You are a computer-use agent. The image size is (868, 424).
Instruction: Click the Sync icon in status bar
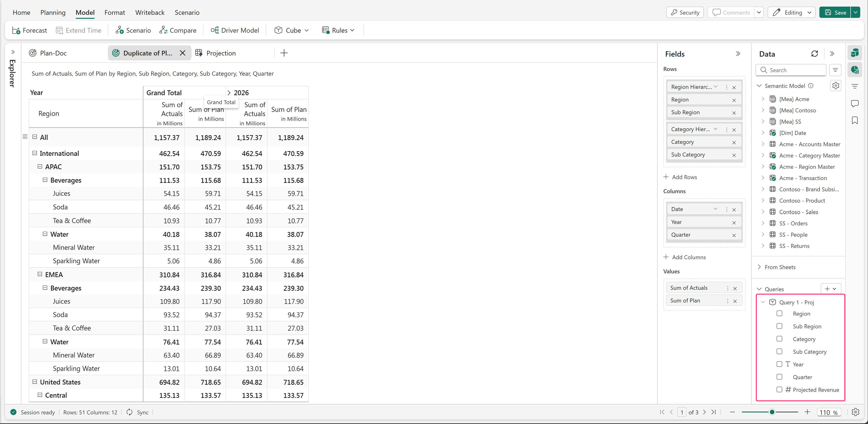(x=129, y=412)
